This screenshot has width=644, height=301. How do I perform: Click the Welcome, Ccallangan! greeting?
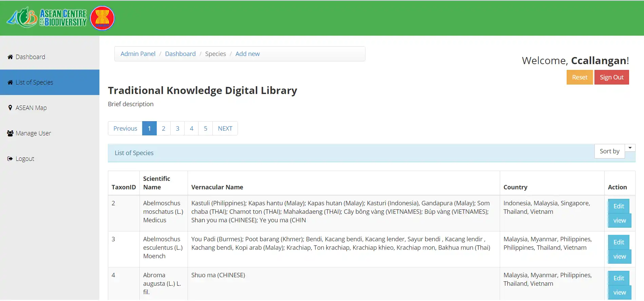click(x=575, y=60)
